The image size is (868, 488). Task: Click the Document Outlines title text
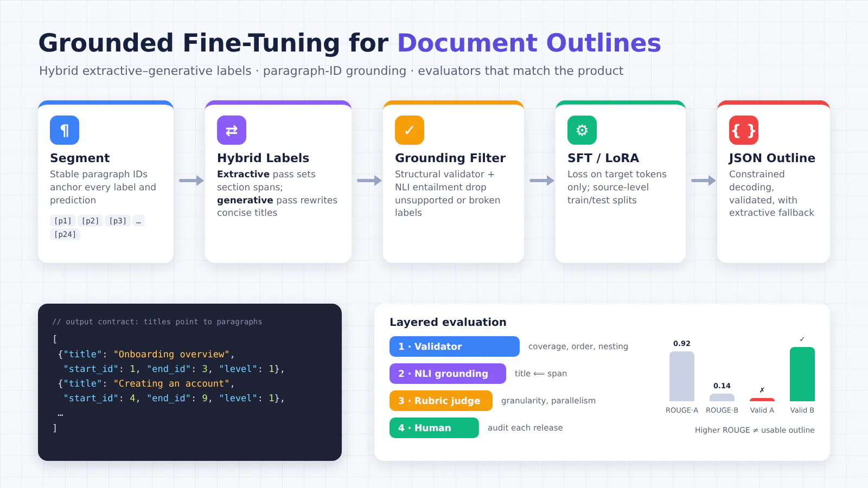529,43
